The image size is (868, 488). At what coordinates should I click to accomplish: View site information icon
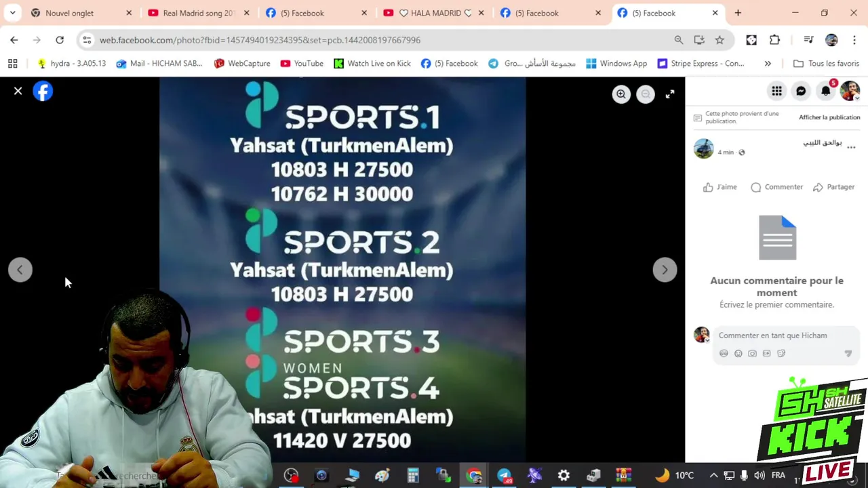pos(87,40)
